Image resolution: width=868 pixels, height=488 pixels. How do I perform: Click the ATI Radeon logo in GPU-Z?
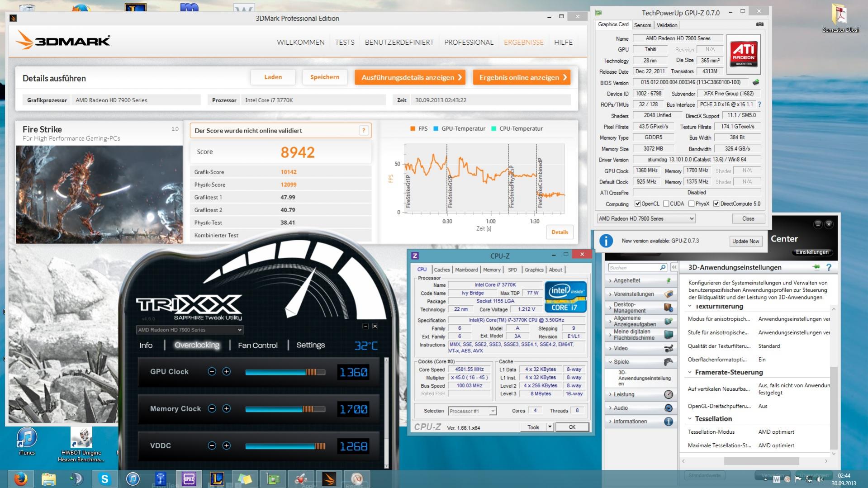click(744, 54)
